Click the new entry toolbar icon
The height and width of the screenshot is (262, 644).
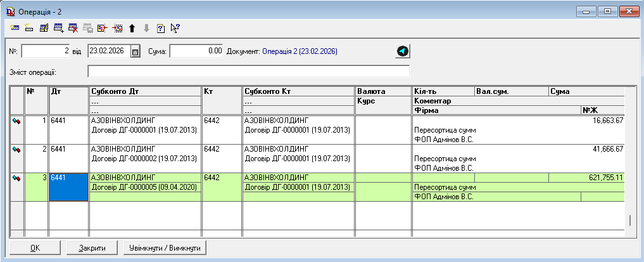(15, 28)
